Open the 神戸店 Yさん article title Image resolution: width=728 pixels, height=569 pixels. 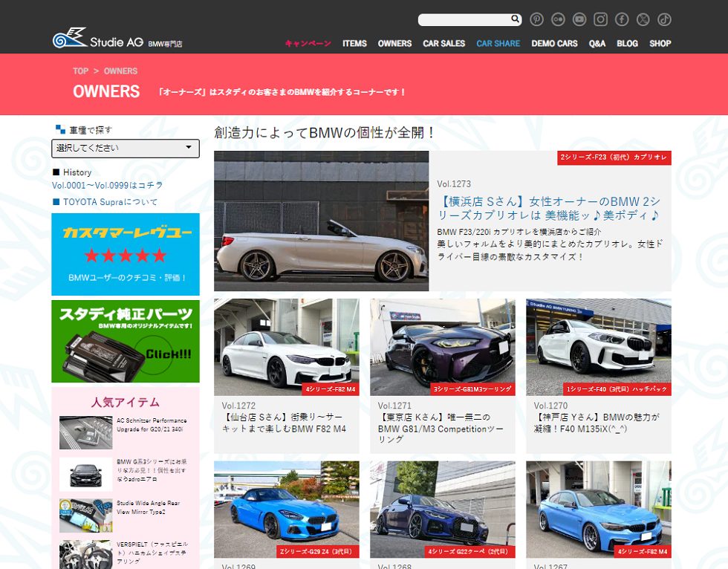click(597, 423)
